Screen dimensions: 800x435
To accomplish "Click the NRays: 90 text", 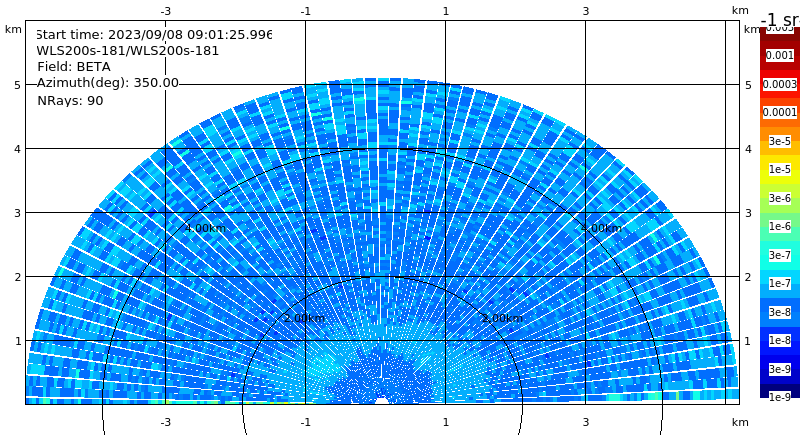I will point(70,100).
